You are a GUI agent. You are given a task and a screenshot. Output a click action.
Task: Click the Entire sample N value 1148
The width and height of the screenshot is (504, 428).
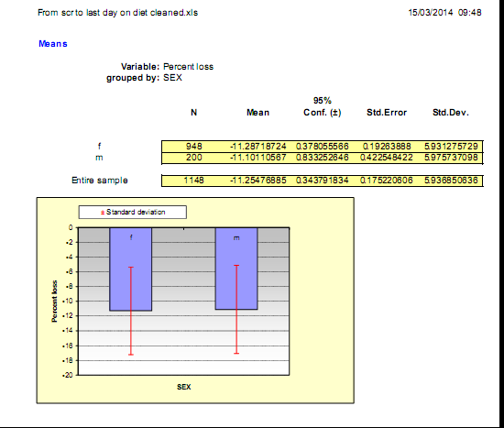coord(193,180)
